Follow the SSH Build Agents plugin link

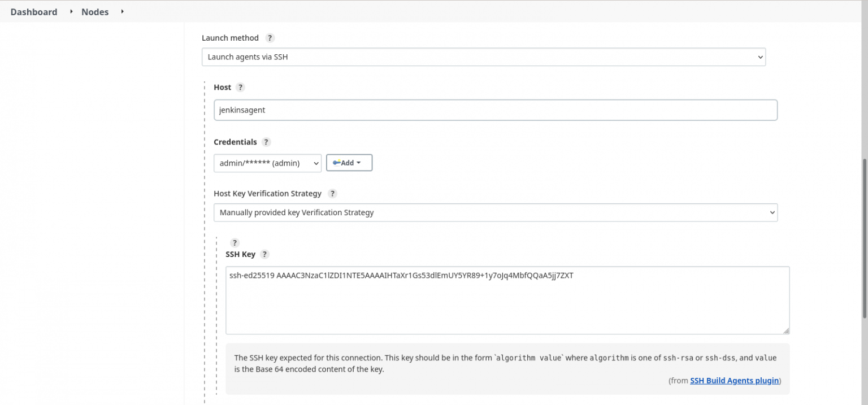(x=734, y=380)
